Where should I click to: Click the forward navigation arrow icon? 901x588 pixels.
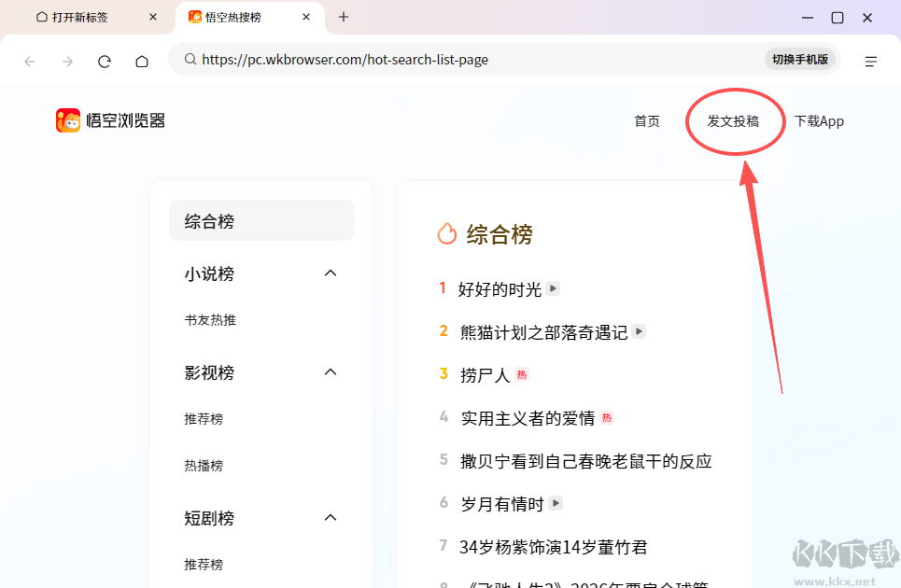(x=67, y=61)
